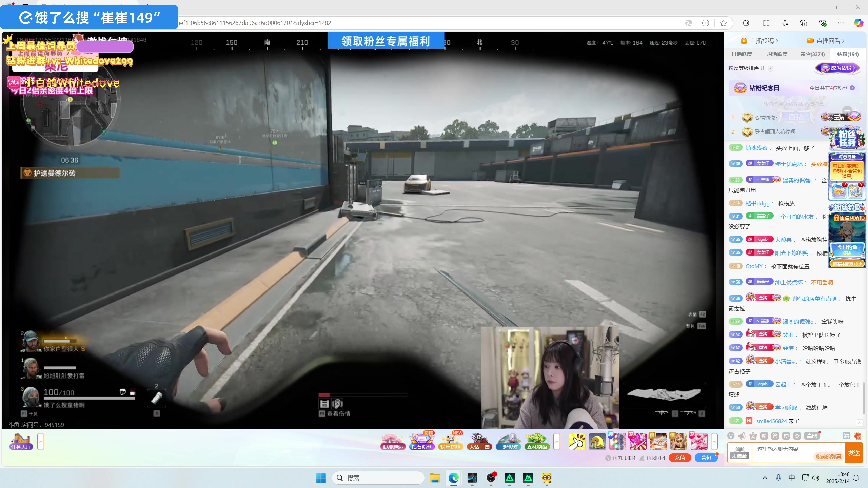Image resolution: width=868 pixels, height=488 pixels.
Task: Open the 大话三国 game icon
Action: click(x=479, y=442)
